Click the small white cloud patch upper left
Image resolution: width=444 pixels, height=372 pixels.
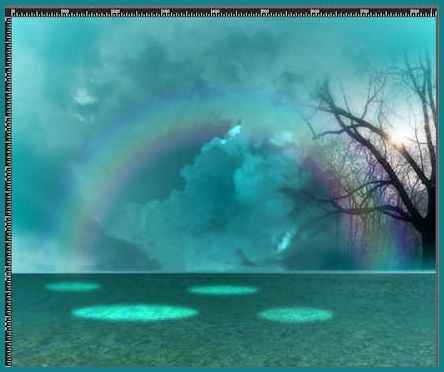tap(83, 97)
